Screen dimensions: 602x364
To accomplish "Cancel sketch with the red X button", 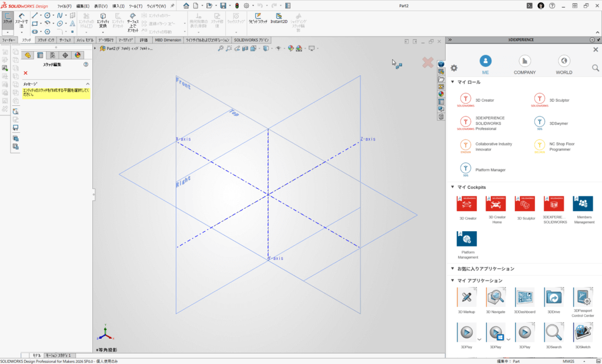I will tap(25, 73).
